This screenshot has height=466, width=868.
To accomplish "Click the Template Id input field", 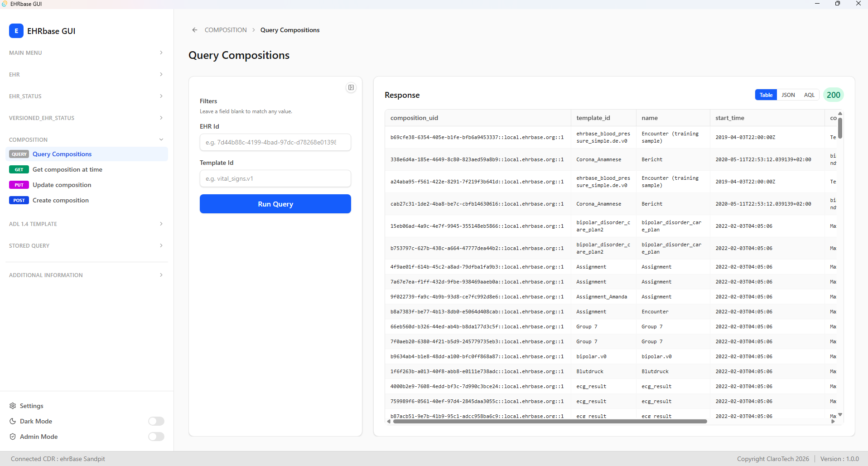I will pos(275,178).
